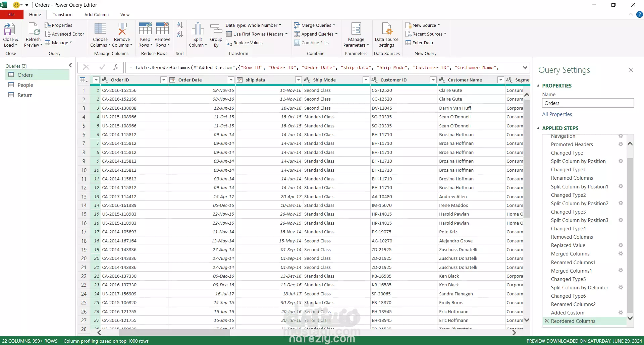Collapse the PROPERTIES section
This screenshot has width=644, height=345.
click(x=538, y=85)
